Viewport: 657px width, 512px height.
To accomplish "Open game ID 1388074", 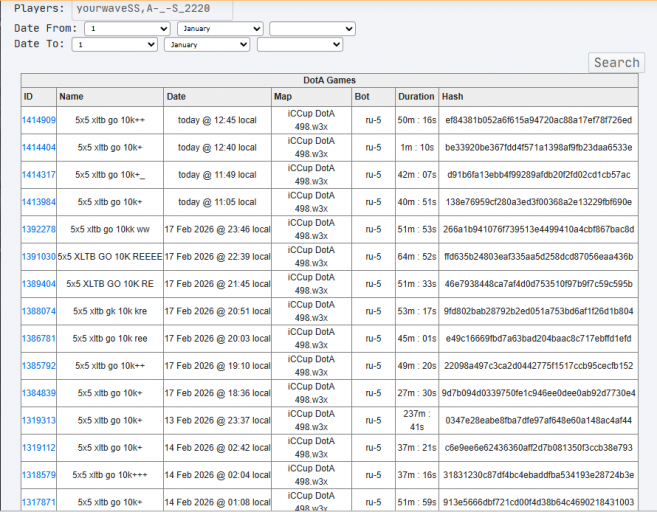I will click(39, 311).
